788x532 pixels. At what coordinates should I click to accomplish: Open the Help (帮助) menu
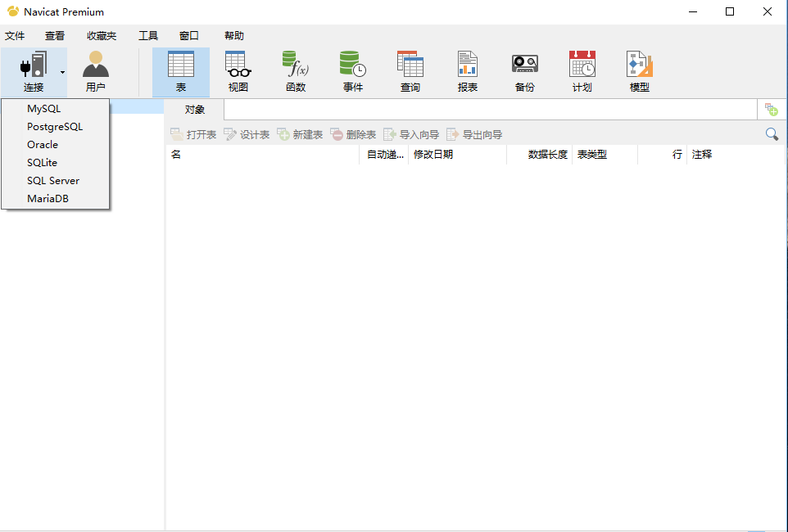point(234,36)
